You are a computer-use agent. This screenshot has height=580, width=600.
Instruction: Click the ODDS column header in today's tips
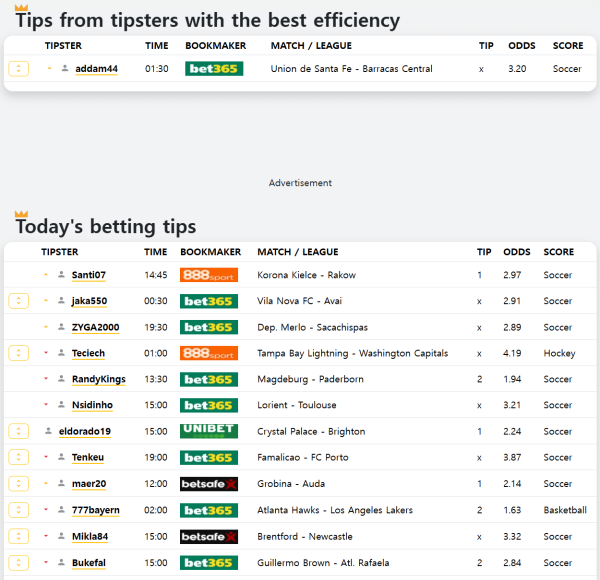pos(516,252)
